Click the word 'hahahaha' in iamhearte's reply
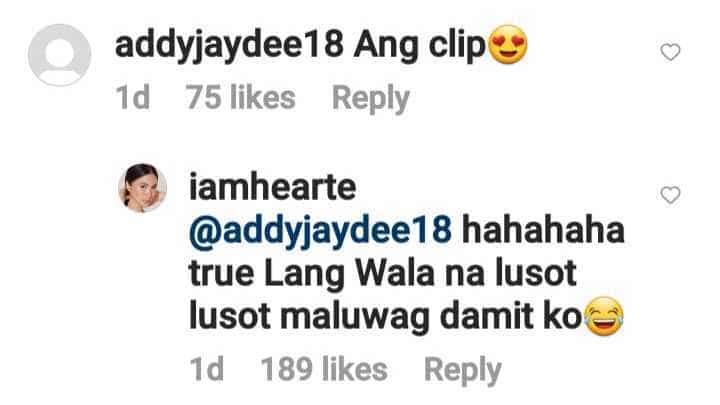Image resolution: width=720 pixels, height=405 pixels. tap(543, 230)
